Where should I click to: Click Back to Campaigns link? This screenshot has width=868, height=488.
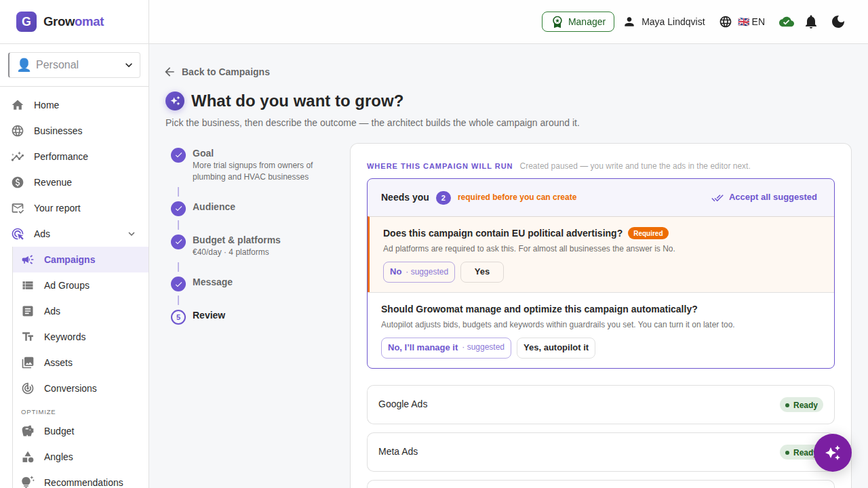click(217, 72)
